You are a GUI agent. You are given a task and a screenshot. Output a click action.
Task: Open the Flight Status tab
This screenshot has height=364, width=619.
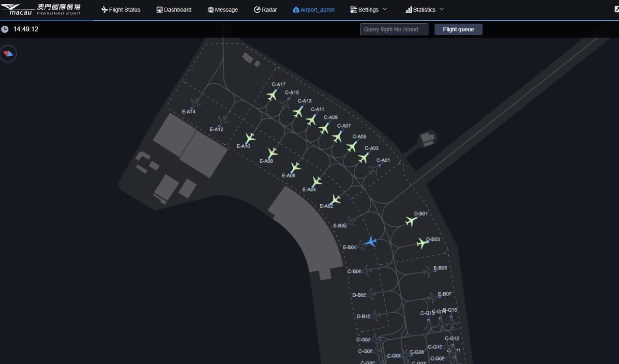(121, 10)
